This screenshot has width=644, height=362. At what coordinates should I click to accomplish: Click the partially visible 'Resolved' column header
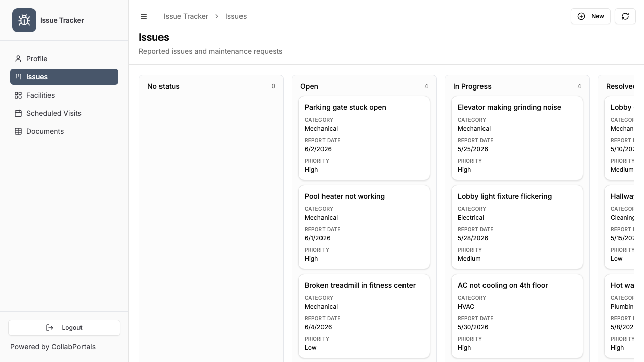pyautogui.click(x=620, y=86)
